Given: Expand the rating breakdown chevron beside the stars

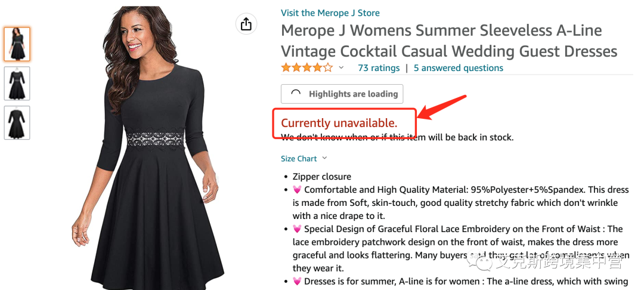Looking at the screenshot, I should [x=341, y=68].
